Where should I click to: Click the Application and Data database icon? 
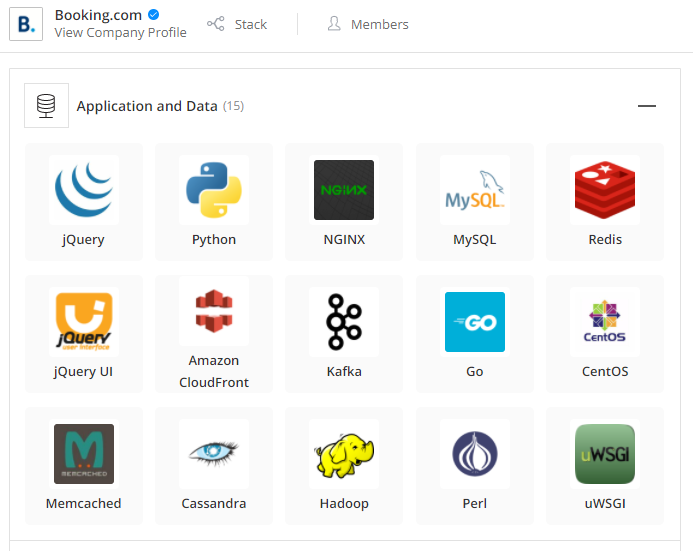pyautogui.click(x=46, y=106)
